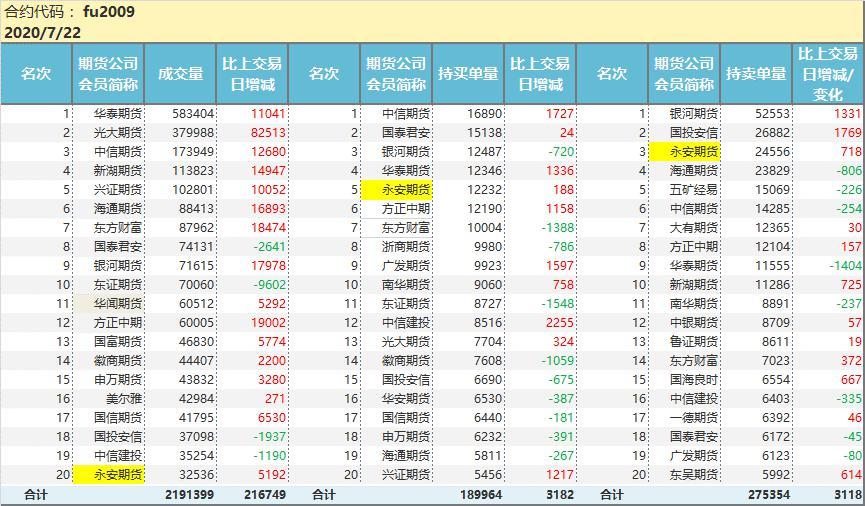
Task: Click the negative change -1404
Action: click(x=846, y=265)
